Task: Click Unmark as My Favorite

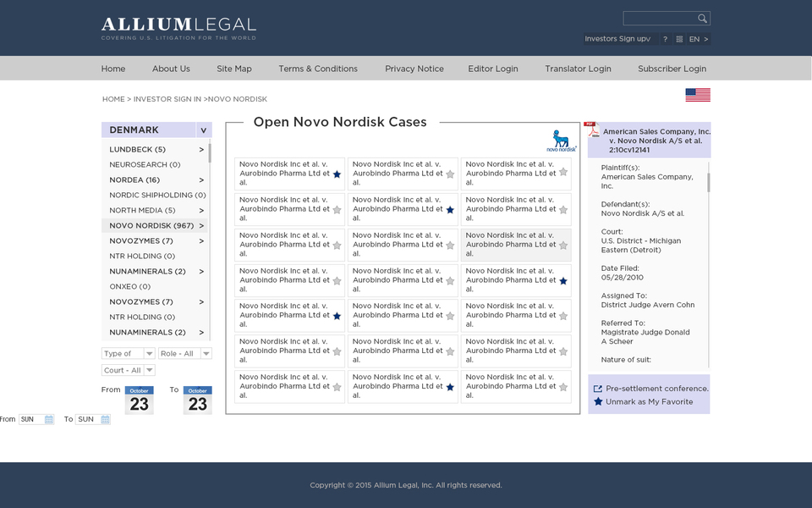Action: click(x=650, y=401)
